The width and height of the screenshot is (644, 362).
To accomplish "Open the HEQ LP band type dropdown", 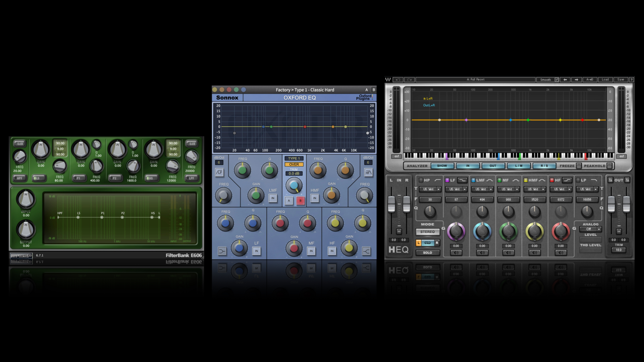I will pyautogui.click(x=587, y=189).
